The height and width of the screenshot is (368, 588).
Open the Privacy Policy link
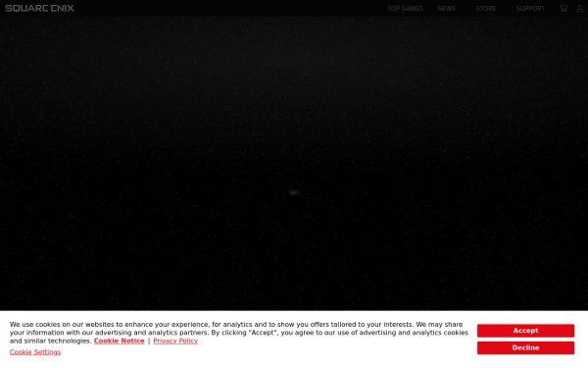[x=175, y=341]
